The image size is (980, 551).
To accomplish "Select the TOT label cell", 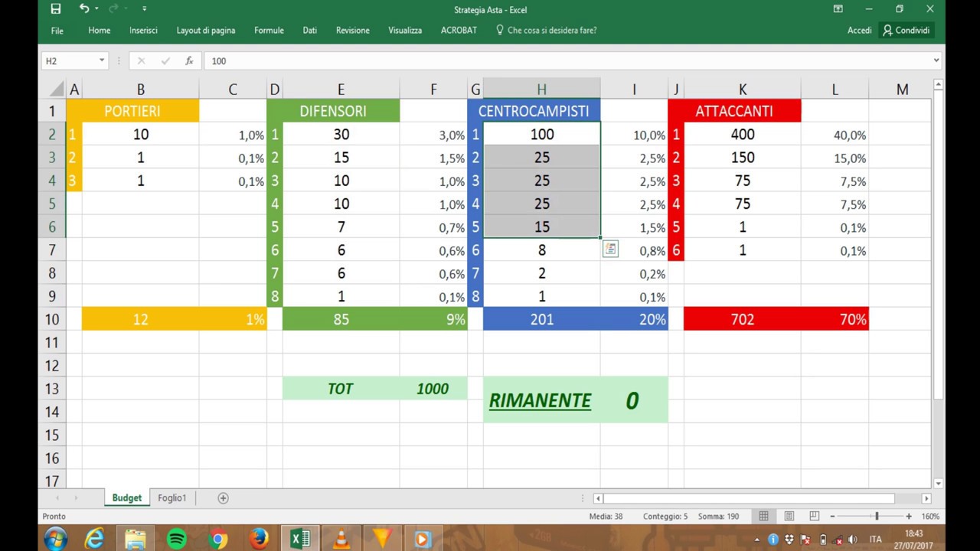I will pyautogui.click(x=341, y=389).
